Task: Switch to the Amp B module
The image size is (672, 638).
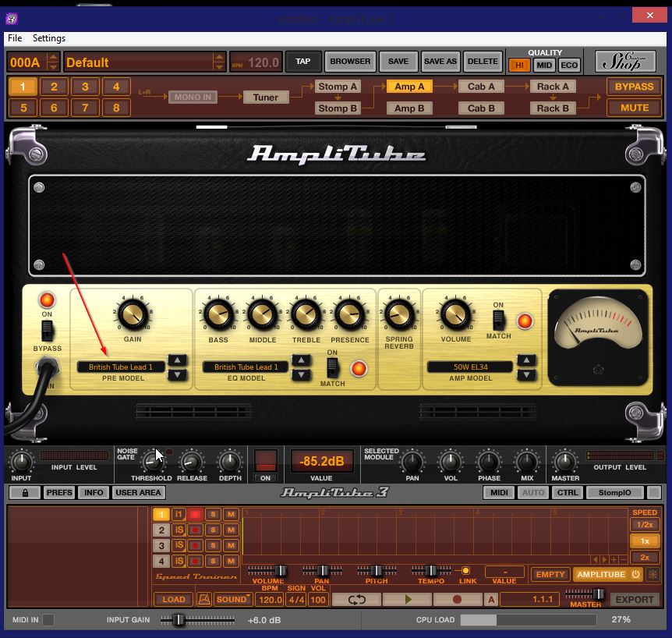Action: [409, 108]
